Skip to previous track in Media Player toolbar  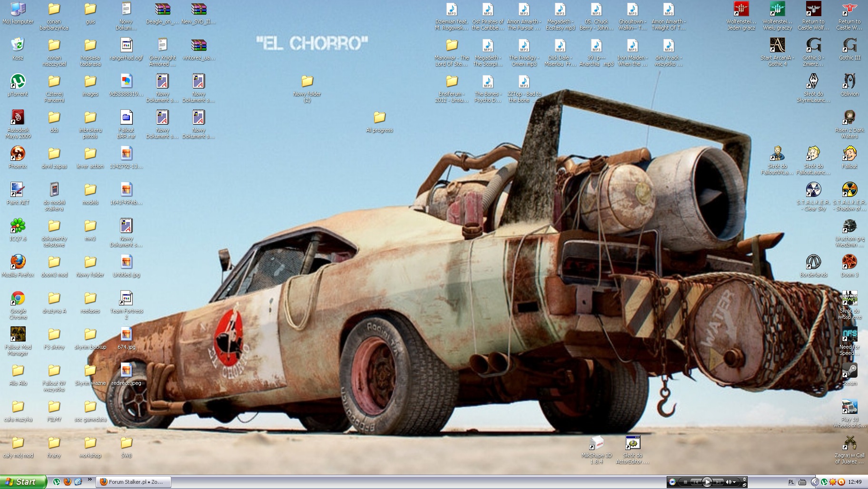point(696,482)
